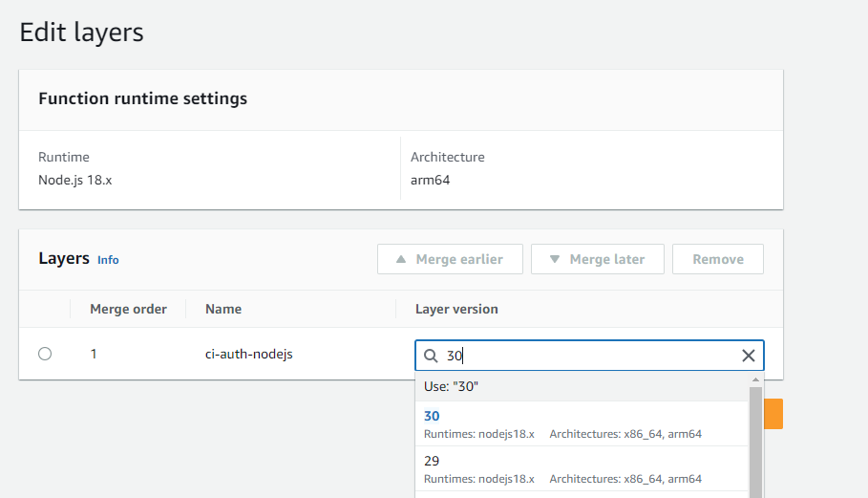The height and width of the screenshot is (498, 868).
Task: Open the Info link beside Layers
Action: [x=108, y=260]
